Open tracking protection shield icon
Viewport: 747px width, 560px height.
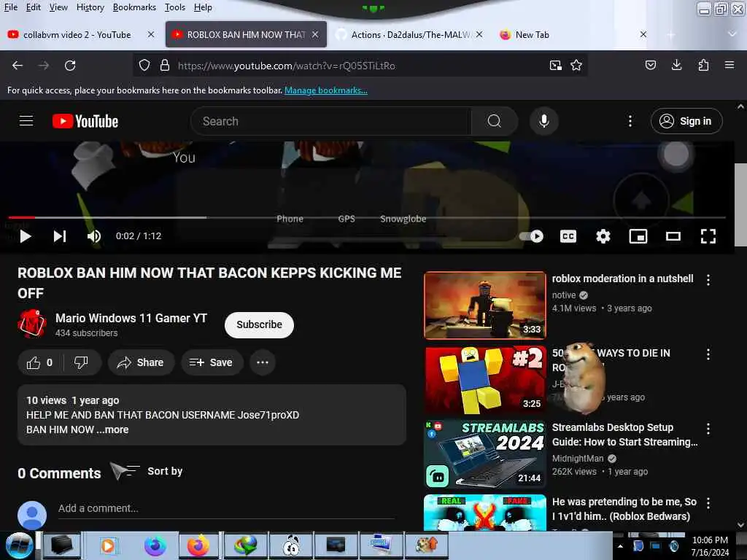144,66
